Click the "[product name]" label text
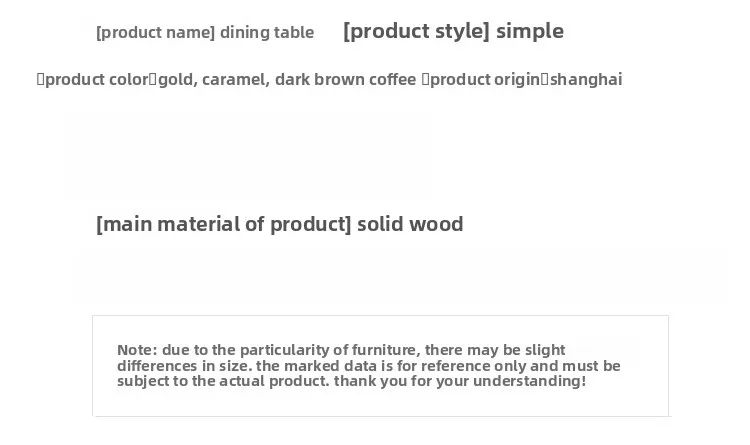 click(155, 33)
